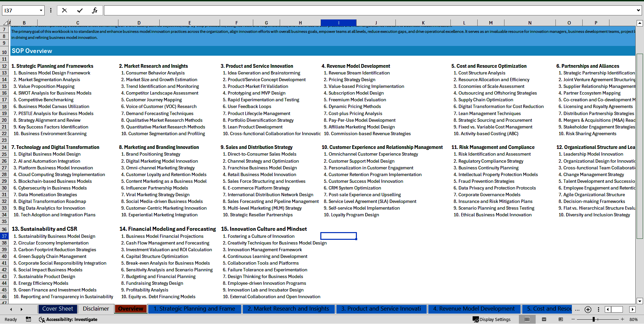This screenshot has height=324, width=644.
Task: Open the Accessibility checker icon in the status bar
Action: tap(42, 319)
